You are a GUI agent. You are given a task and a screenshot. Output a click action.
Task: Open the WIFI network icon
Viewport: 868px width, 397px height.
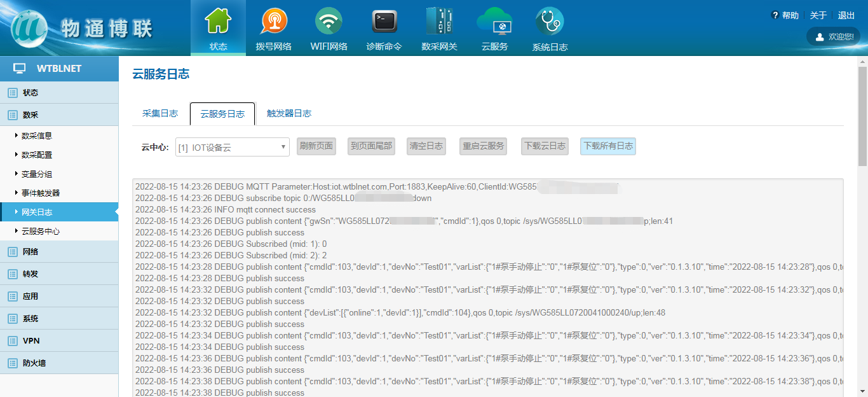[329, 22]
